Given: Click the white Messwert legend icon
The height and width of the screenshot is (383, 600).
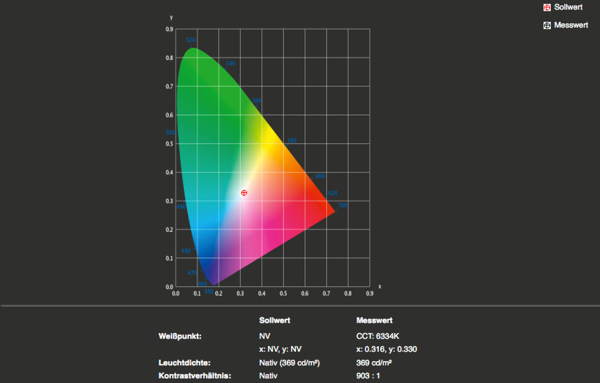Looking at the screenshot, I should [547, 25].
